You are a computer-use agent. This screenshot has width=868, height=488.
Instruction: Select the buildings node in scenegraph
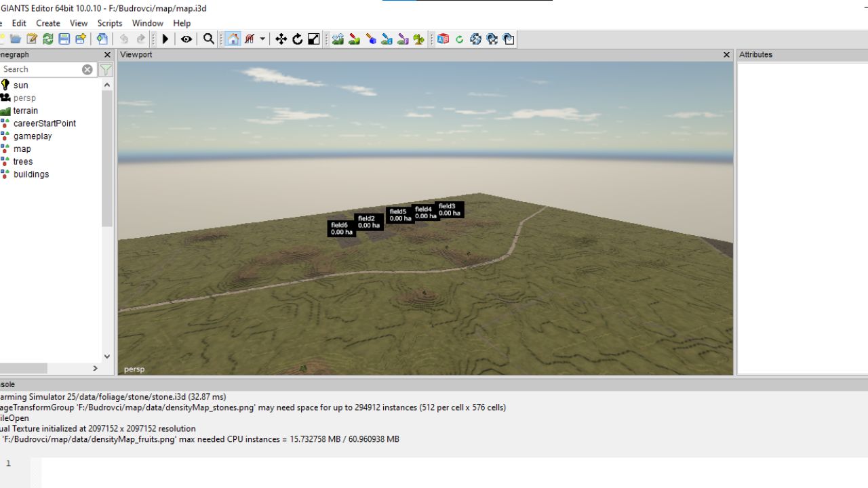tap(31, 174)
